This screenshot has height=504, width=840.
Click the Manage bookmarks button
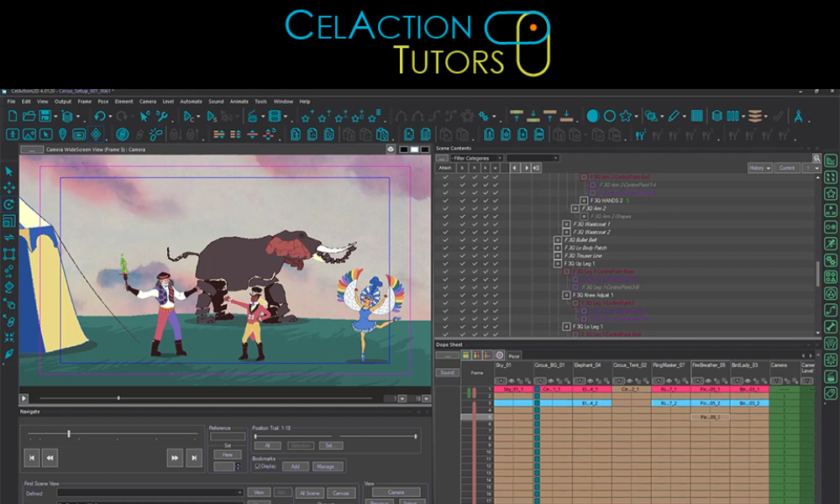click(x=326, y=466)
